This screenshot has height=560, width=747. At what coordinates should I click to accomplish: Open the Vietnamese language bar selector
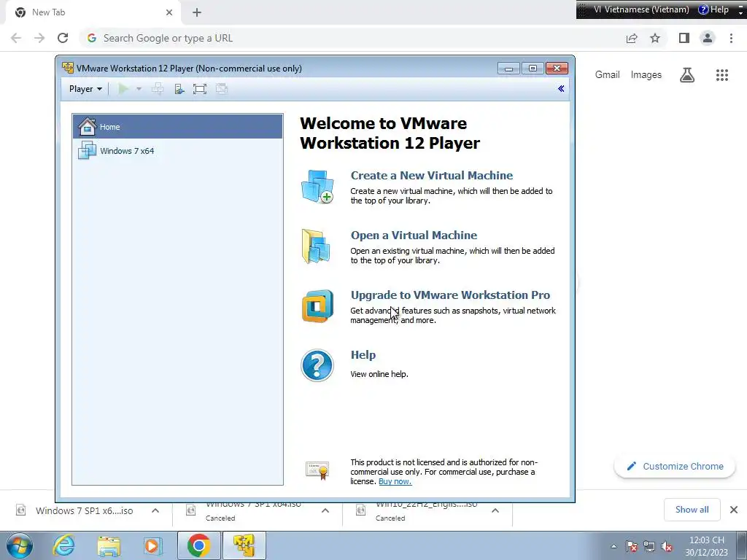tap(641, 9)
